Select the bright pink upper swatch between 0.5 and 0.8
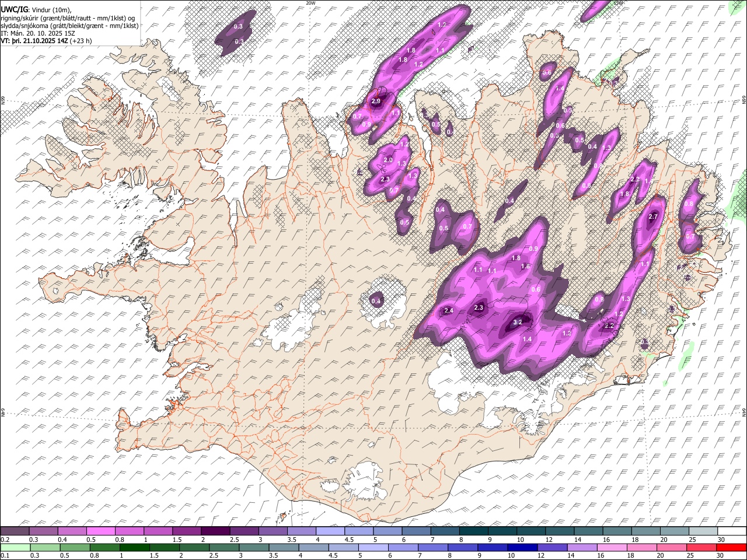Screen dimensions: 747x560 coord(100,531)
